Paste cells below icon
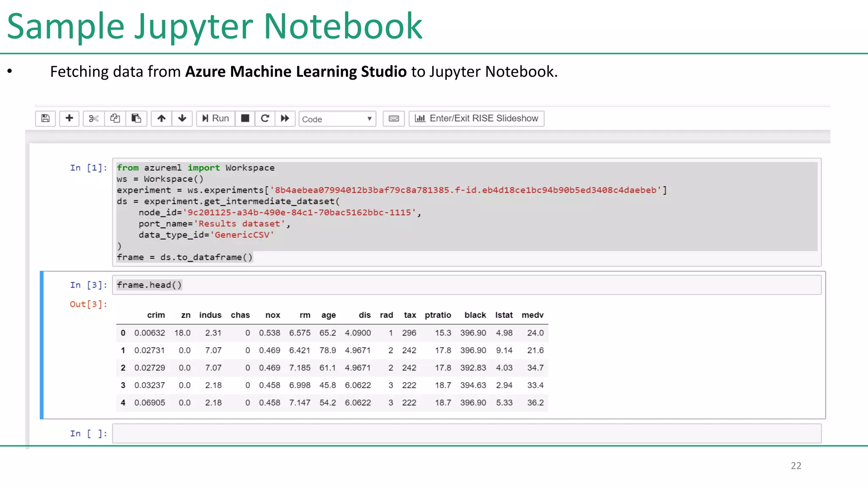Screen dimensions: 868x488 click(x=136, y=118)
